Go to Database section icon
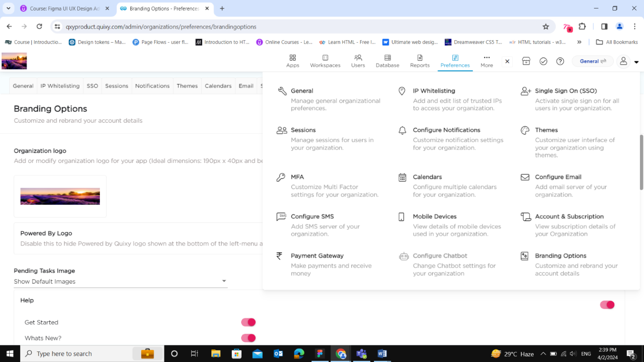 [387, 58]
